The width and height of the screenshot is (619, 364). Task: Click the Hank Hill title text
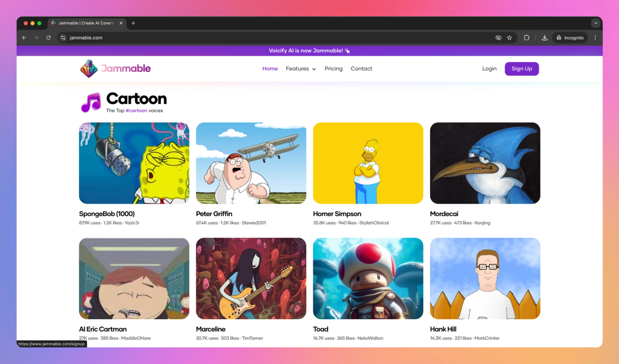pos(443,329)
